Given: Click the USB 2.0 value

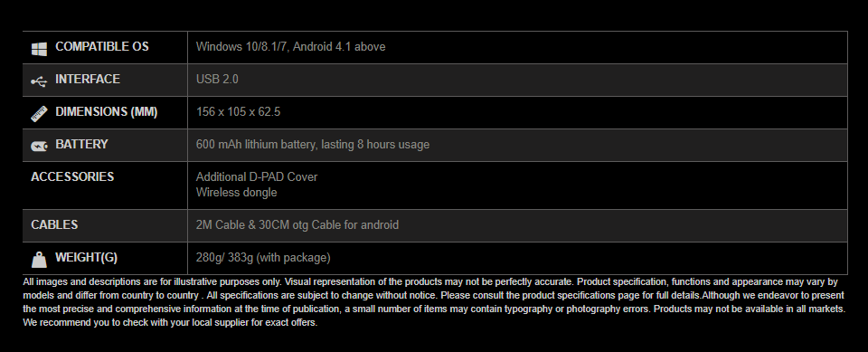Looking at the screenshot, I should pyautogui.click(x=217, y=80).
